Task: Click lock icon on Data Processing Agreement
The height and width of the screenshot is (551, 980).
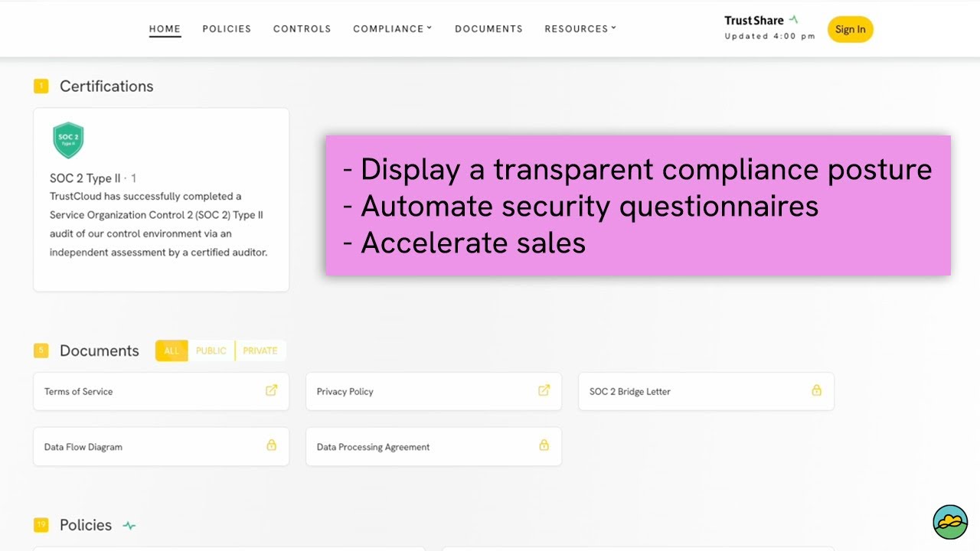Action: tap(544, 445)
